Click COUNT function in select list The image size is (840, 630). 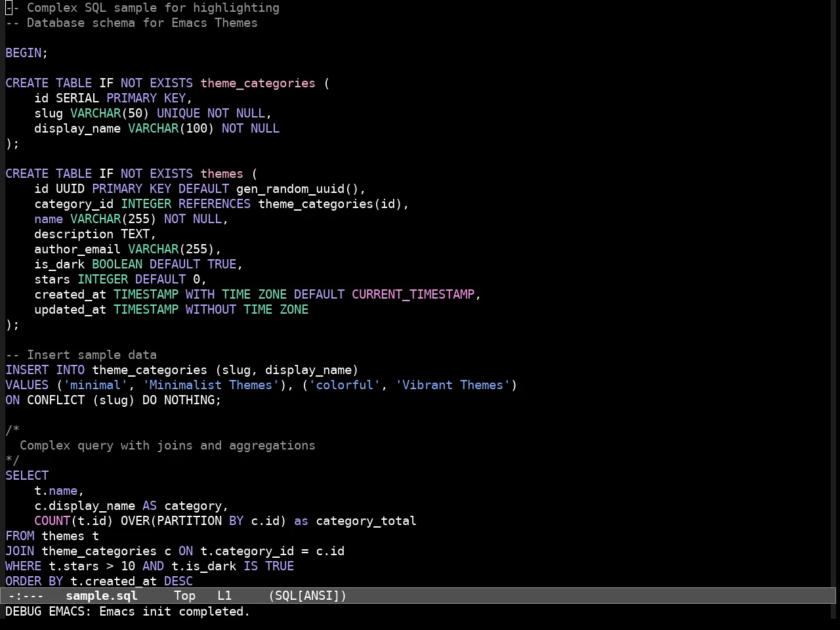click(52, 521)
